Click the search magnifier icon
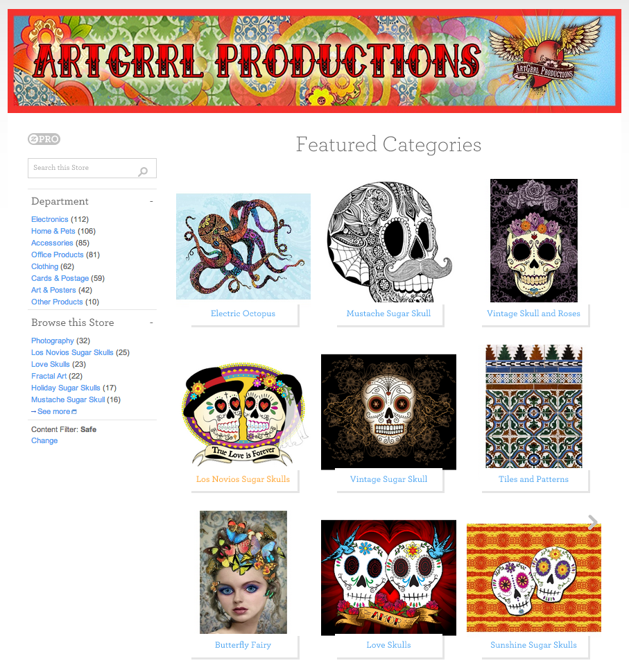 tap(143, 171)
